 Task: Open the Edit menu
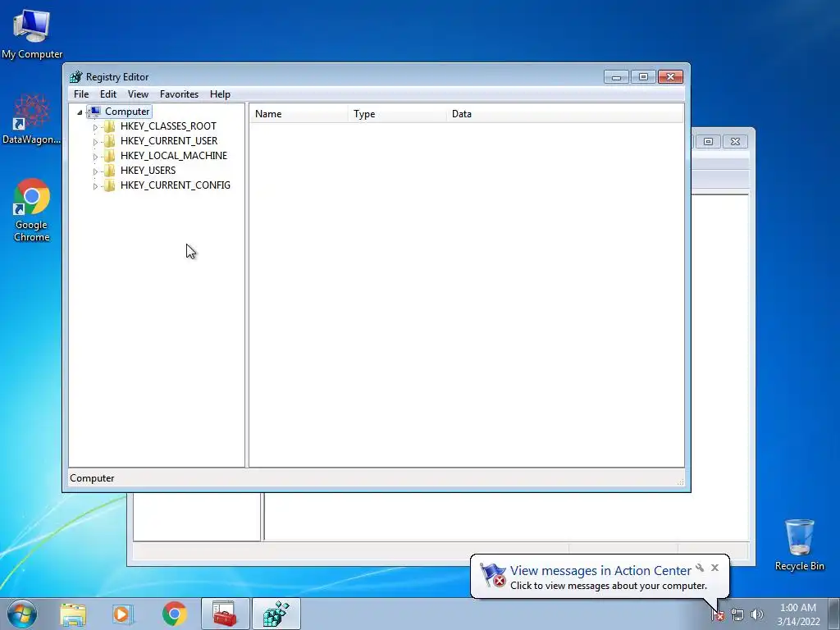108,94
